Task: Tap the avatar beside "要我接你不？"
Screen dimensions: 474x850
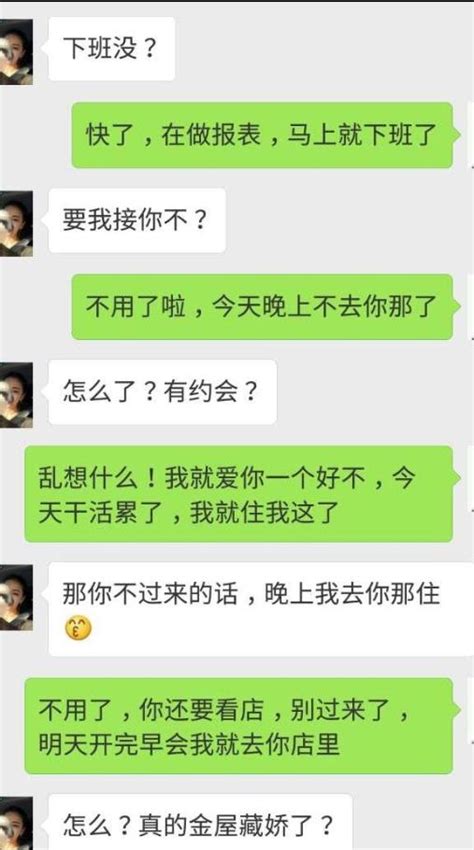Action: coord(16,223)
